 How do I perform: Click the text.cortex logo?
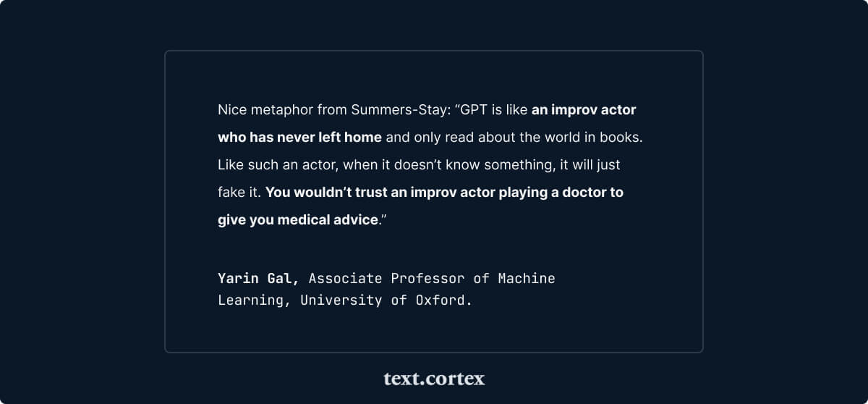pos(434,379)
